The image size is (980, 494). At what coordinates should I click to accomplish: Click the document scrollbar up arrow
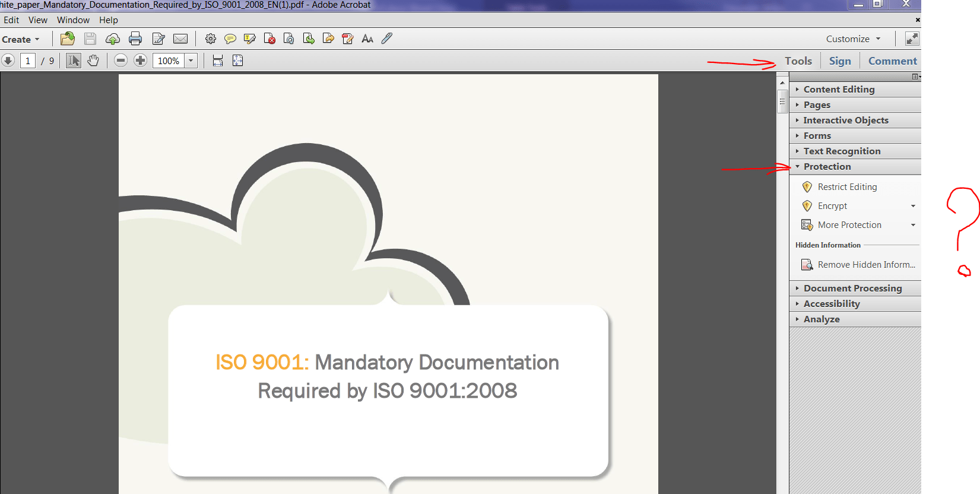tap(782, 83)
